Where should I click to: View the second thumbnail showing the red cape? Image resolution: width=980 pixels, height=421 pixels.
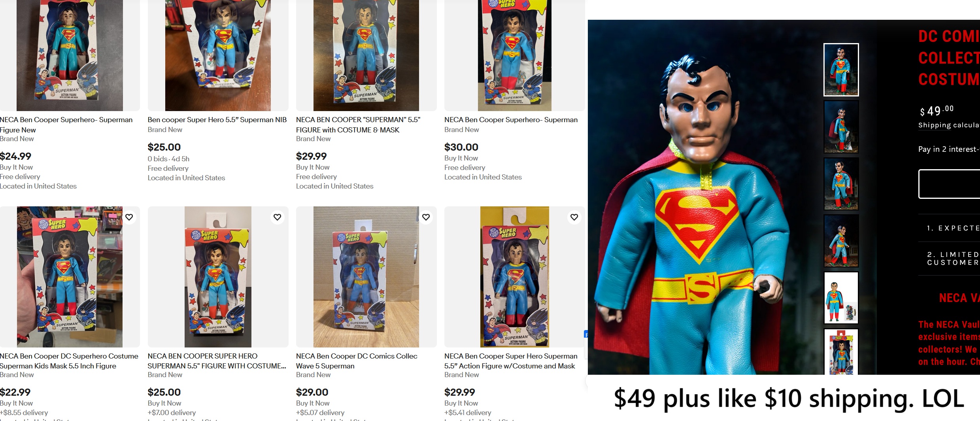[x=841, y=127]
